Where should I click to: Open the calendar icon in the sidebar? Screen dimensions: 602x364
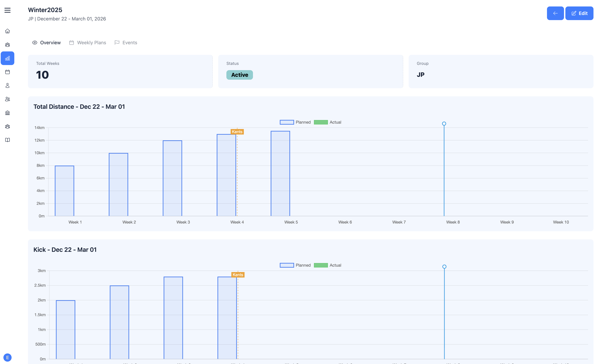(7, 72)
